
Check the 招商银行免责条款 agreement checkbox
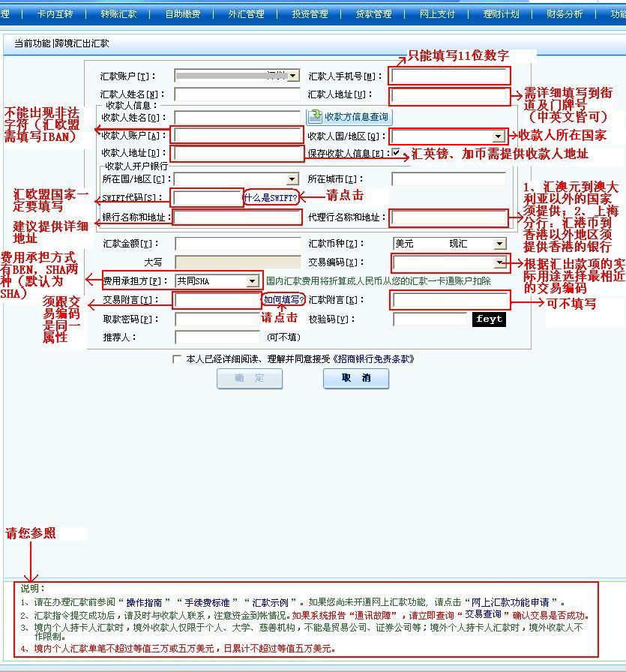click(176, 359)
